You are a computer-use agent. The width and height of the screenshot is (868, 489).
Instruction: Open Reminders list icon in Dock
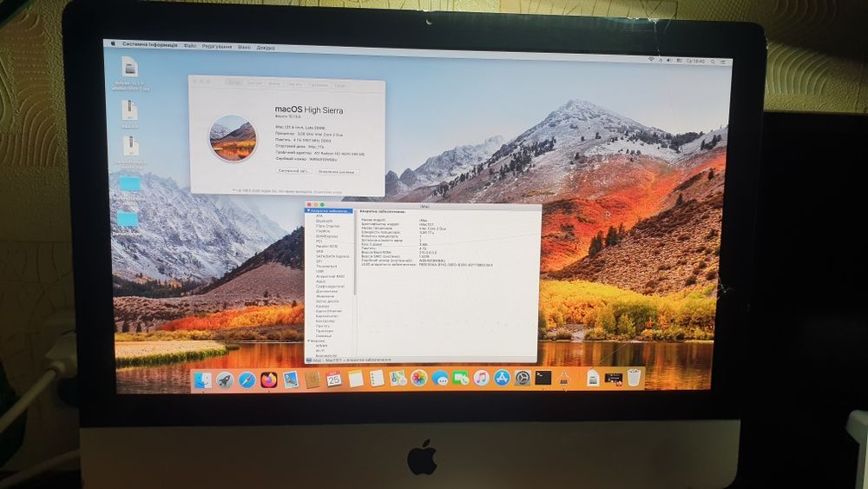click(x=377, y=379)
